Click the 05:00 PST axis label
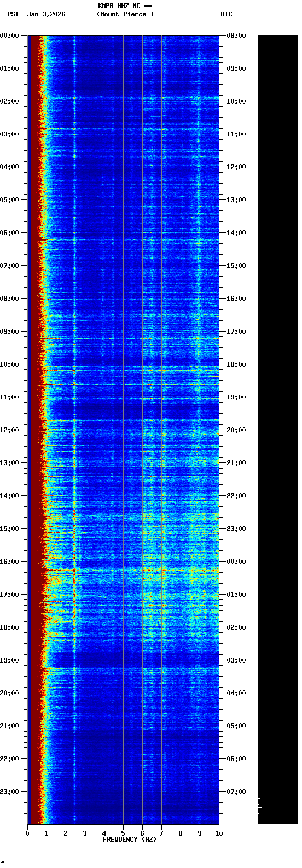302x868 pixels. (10, 200)
